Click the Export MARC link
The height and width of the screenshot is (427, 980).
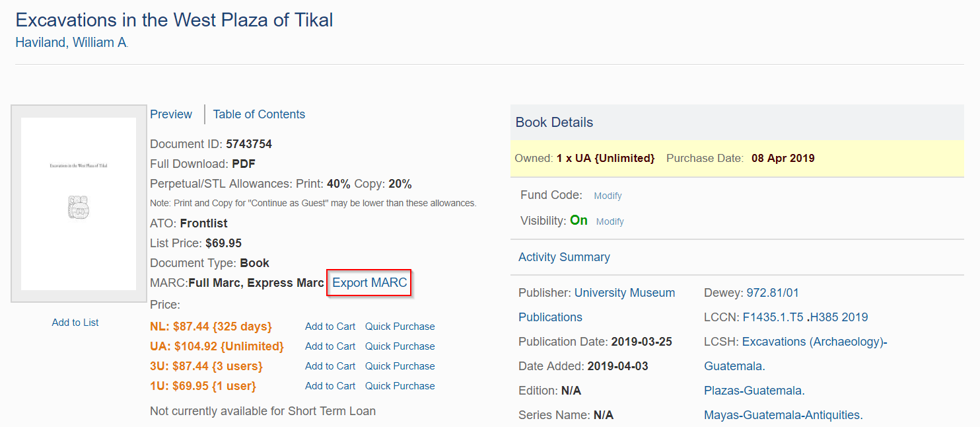coord(369,283)
